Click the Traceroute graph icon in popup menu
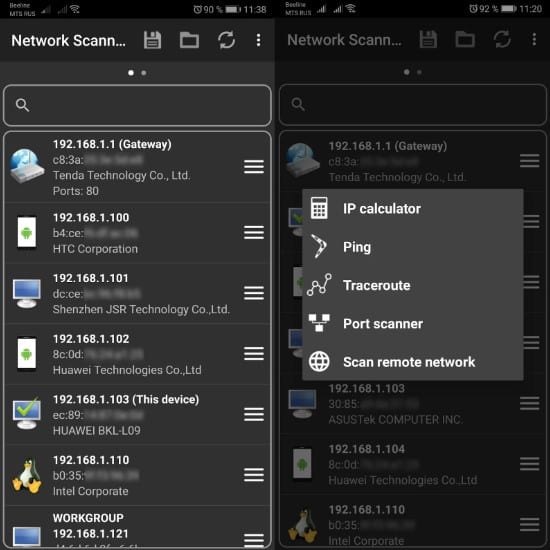This screenshot has width=550, height=550. point(319,285)
